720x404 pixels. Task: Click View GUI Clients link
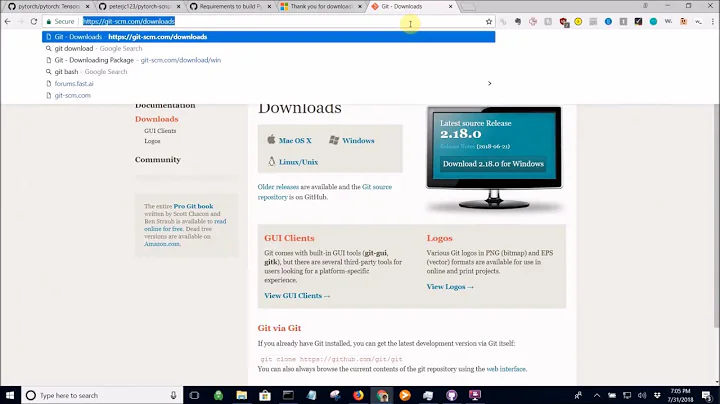click(x=297, y=296)
